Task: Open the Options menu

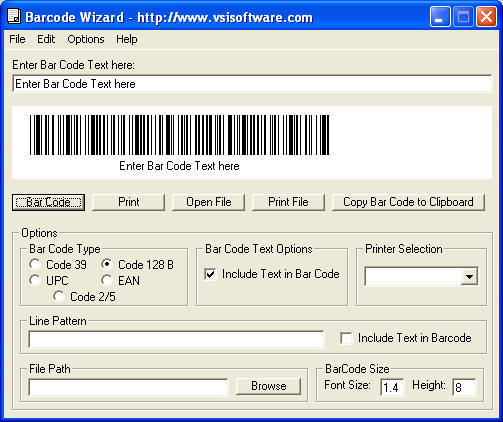Action: pyautogui.click(x=86, y=39)
